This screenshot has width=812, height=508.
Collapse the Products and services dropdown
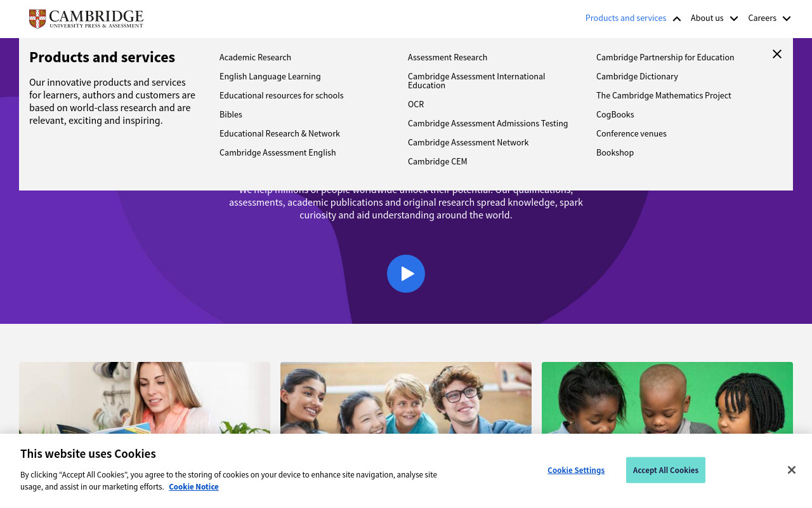(633, 18)
